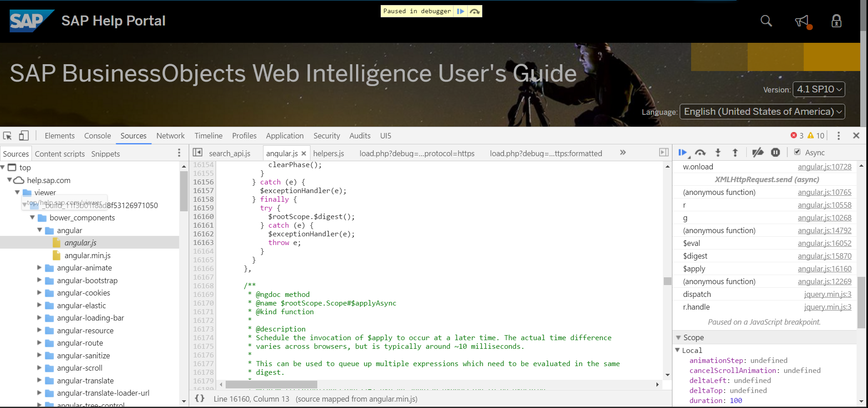This screenshot has width=868, height=408.
Task: Switch to the Network tab
Action: [170, 136]
